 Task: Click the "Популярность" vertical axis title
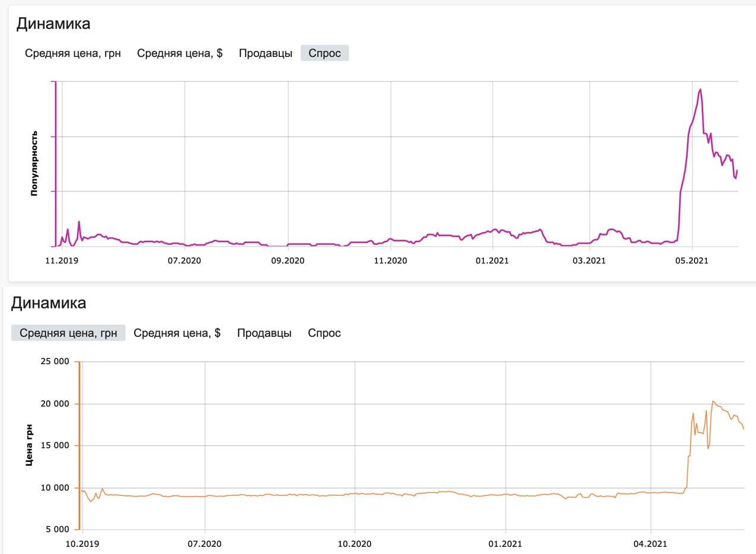click(x=34, y=163)
